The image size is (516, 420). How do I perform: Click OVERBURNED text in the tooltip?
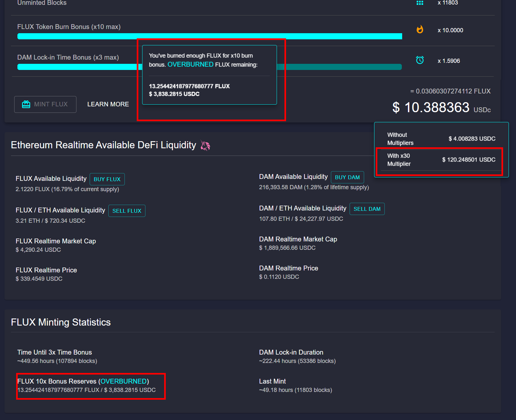coord(190,64)
